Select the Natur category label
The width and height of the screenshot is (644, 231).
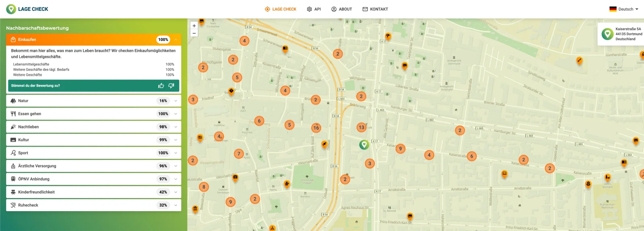[x=23, y=101]
